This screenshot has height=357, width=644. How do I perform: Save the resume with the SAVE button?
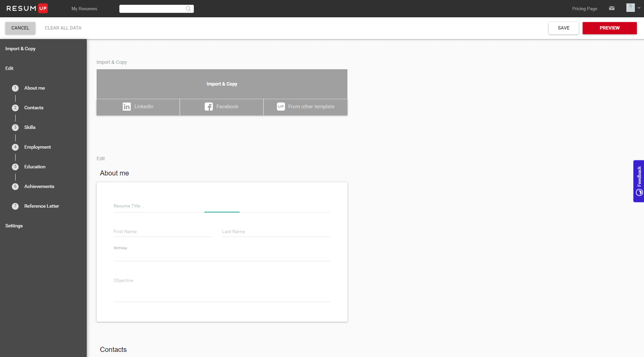point(563,28)
